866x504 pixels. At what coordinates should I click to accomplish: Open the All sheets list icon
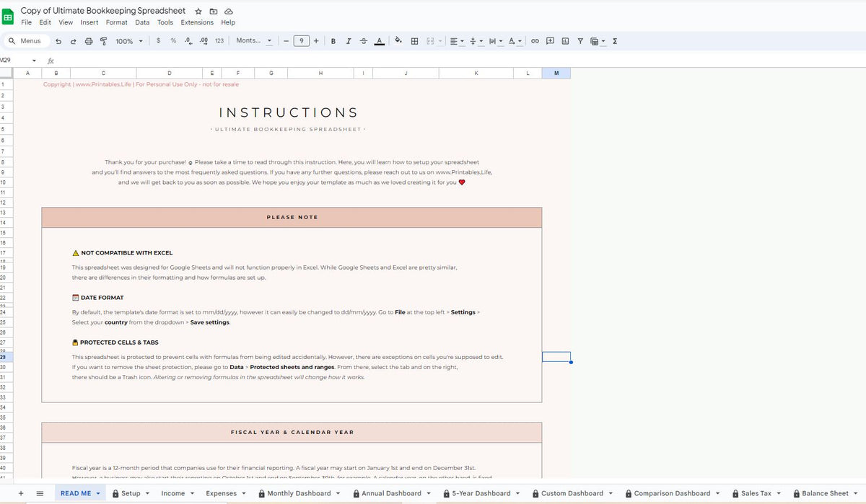click(x=40, y=493)
